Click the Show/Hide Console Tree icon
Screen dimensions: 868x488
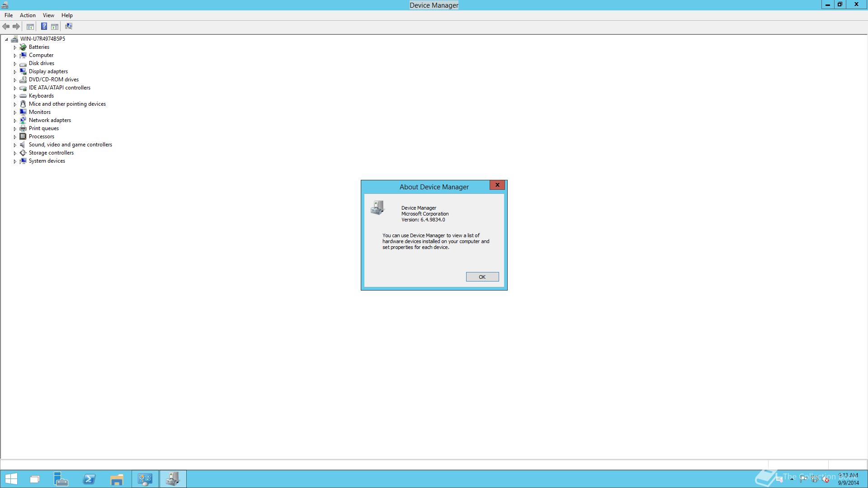pyautogui.click(x=30, y=27)
